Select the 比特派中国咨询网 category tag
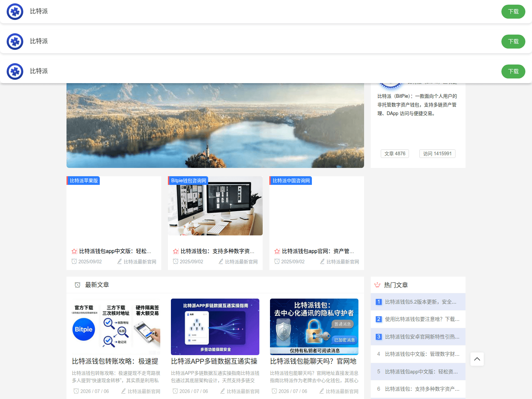The image size is (532, 399). click(291, 181)
